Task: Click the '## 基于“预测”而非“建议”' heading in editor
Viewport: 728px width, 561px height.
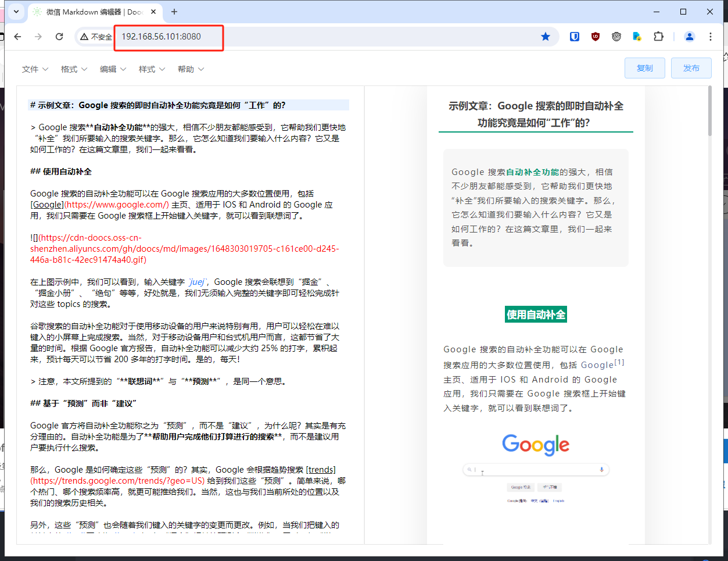Action: [x=84, y=403]
